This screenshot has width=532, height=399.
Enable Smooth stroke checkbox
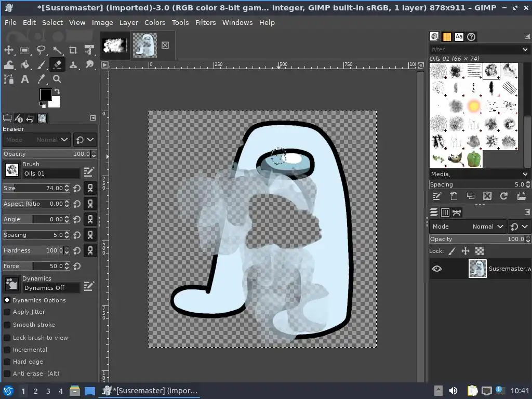tap(7, 325)
